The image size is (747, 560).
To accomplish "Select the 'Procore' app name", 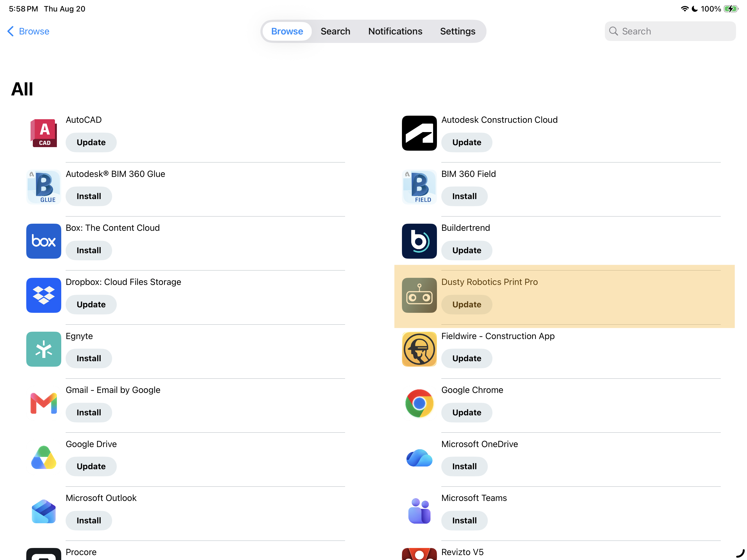I will (81, 552).
